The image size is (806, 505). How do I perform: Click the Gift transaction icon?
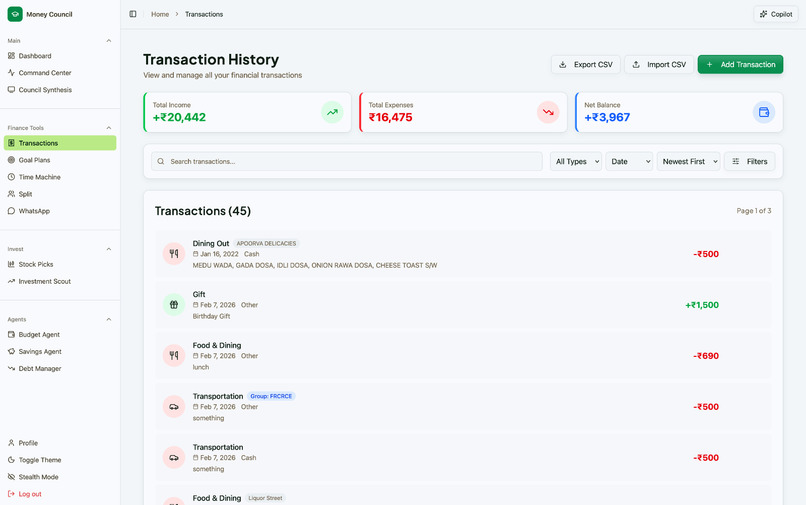(174, 304)
